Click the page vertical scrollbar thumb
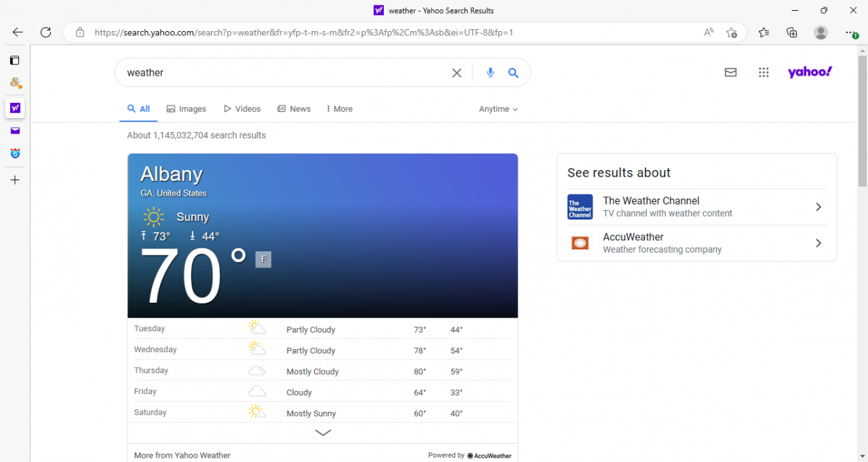This screenshot has width=868, height=462. (x=863, y=121)
